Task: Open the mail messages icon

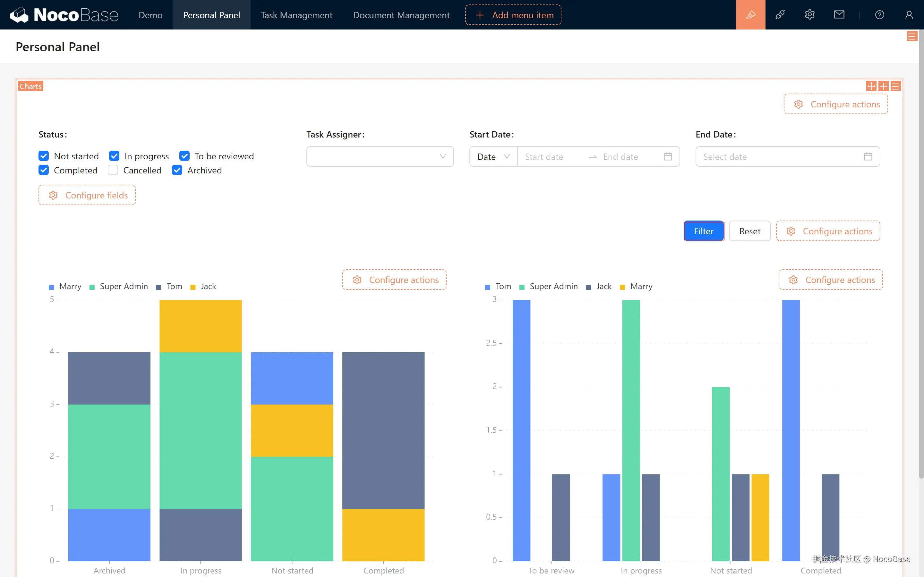Action: (x=839, y=15)
